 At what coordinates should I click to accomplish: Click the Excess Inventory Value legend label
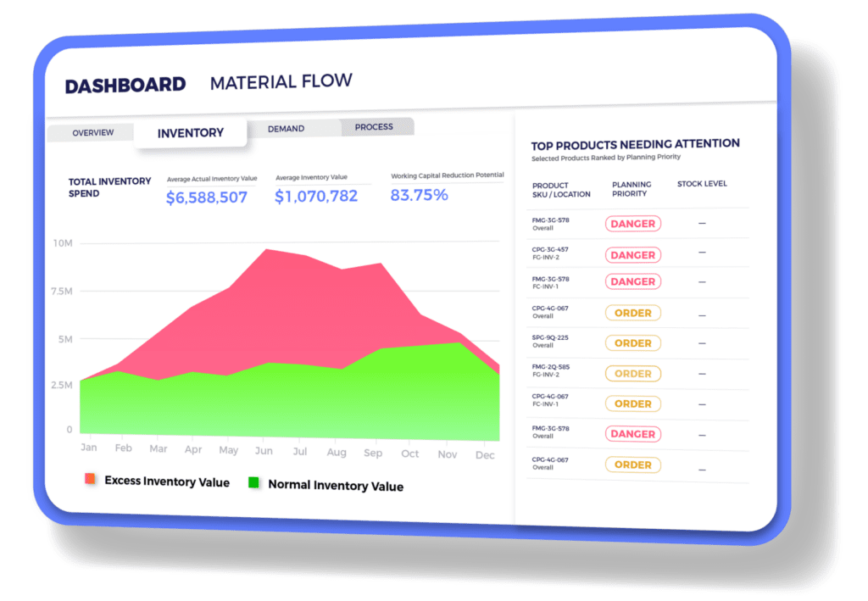point(167,481)
